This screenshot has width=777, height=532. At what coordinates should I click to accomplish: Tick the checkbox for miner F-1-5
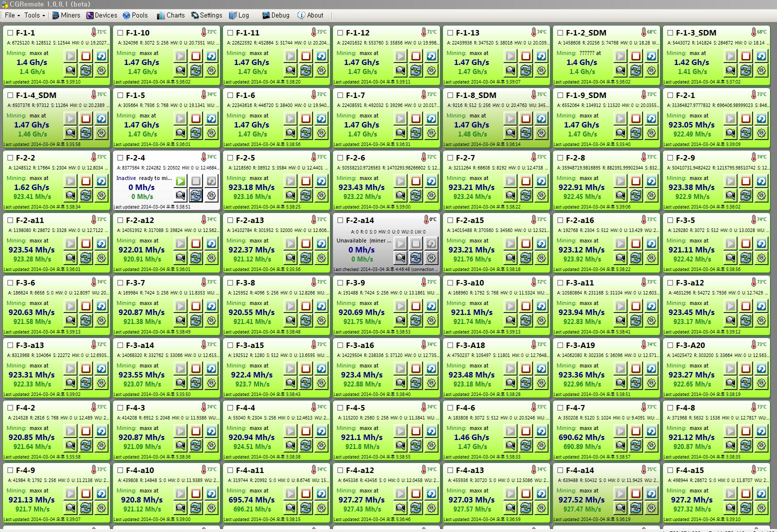[120, 95]
